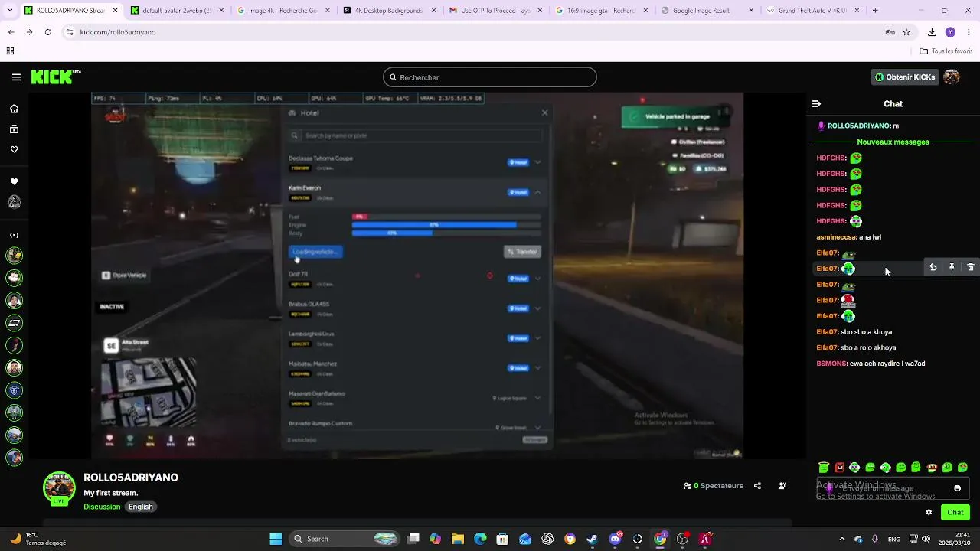Open ChatGPT app in the taskbar

(547, 539)
